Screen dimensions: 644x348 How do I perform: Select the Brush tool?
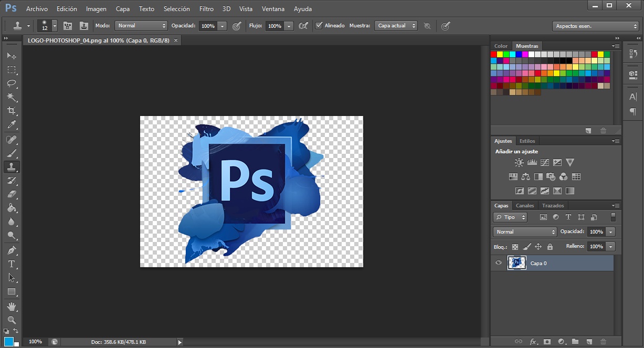[x=12, y=153]
